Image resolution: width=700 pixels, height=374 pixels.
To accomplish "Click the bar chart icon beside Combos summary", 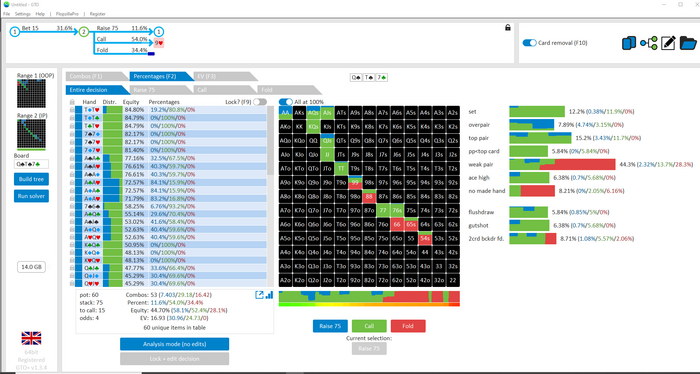I will (x=269, y=295).
